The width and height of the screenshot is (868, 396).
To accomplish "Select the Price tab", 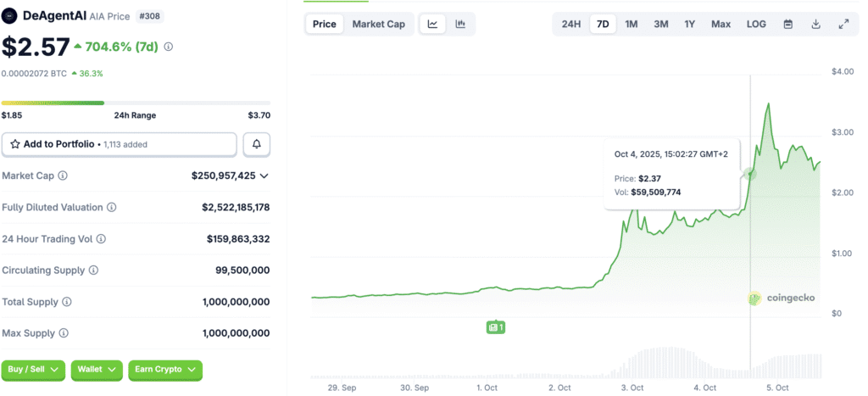I will (325, 24).
